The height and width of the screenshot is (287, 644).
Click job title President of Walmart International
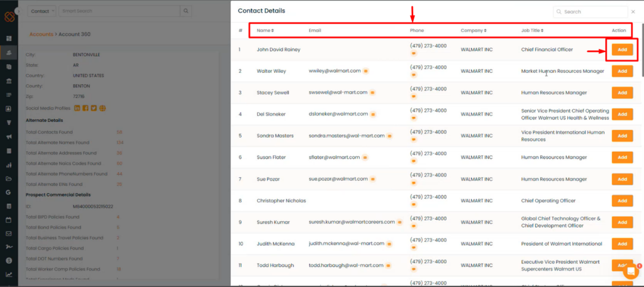click(x=562, y=244)
